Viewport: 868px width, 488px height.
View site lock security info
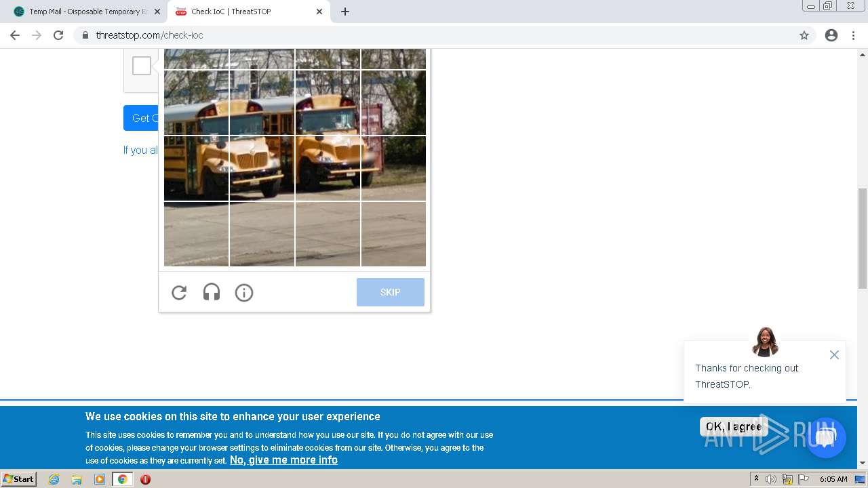tap(85, 35)
